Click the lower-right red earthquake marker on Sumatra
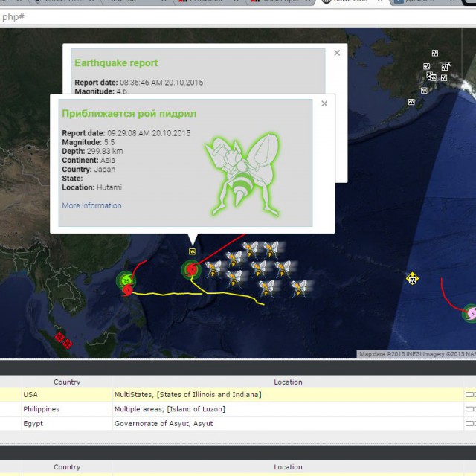This screenshot has height=476, width=476. click(68, 344)
